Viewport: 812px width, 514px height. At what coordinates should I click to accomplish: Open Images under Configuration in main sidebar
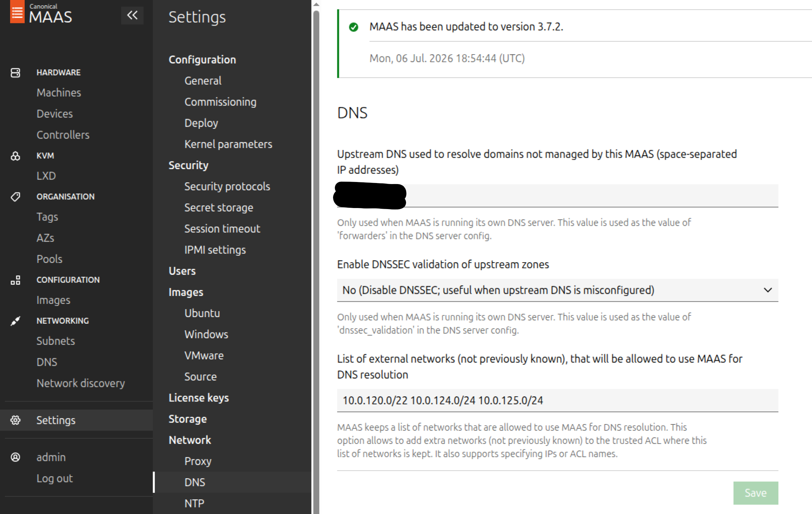click(53, 300)
